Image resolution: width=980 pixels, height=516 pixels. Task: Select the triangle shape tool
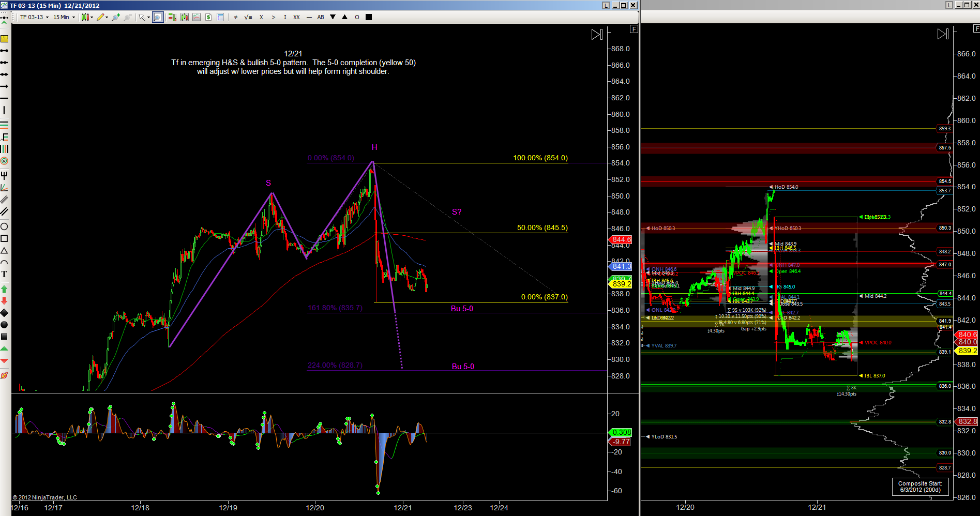pyautogui.click(x=4, y=251)
